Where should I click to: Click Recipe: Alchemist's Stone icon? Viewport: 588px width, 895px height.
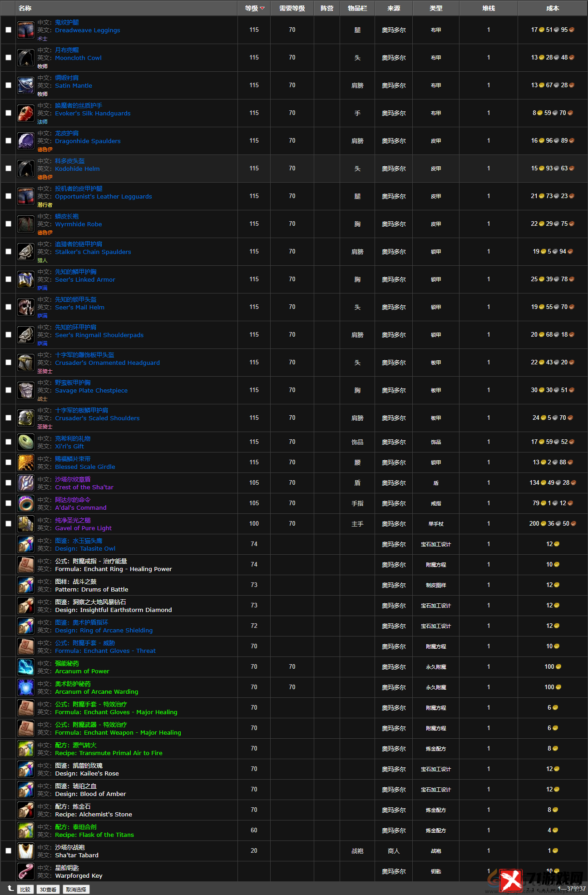pyautogui.click(x=26, y=810)
